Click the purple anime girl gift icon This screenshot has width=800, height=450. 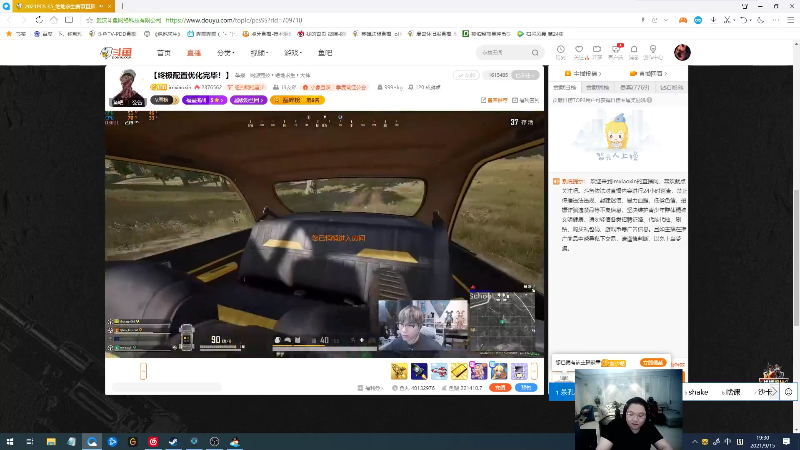(x=479, y=371)
